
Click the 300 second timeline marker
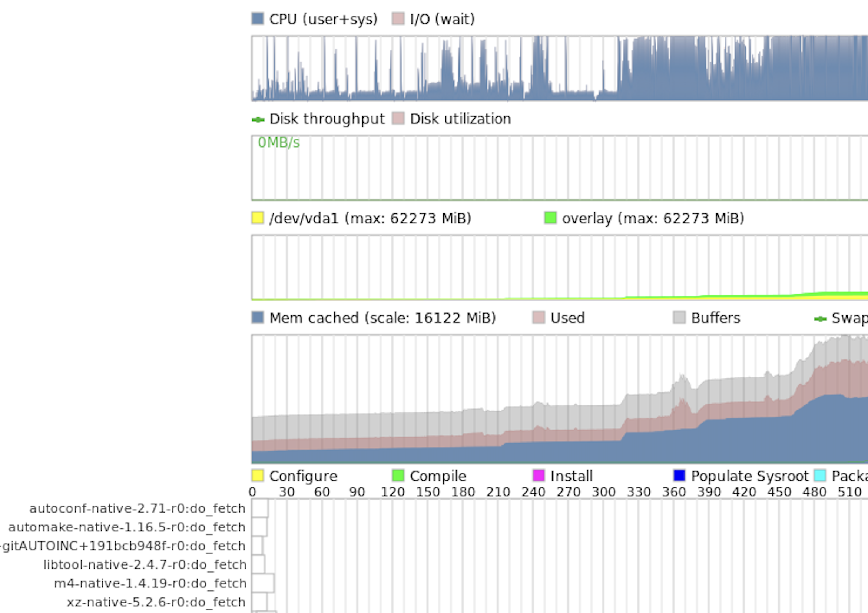603,492
